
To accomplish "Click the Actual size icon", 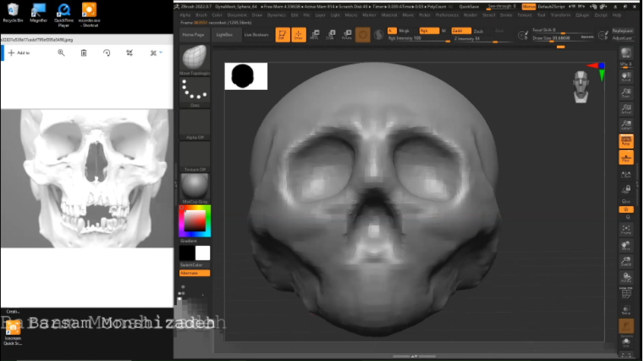I will [x=626, y=109].
